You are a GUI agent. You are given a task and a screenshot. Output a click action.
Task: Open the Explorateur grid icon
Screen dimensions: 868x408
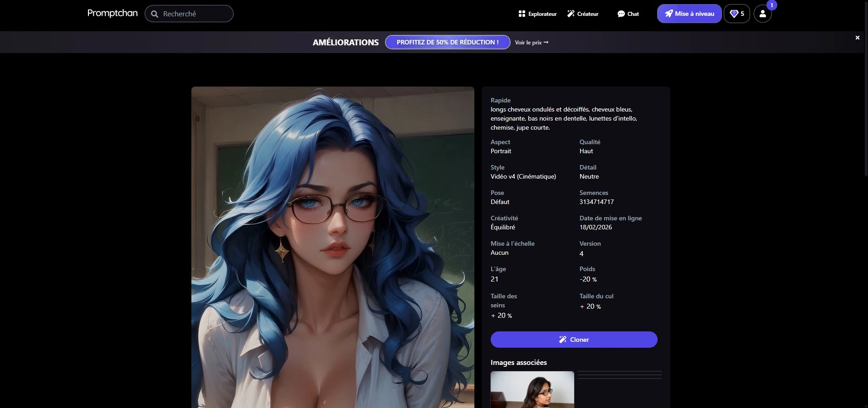(x=522, y=14)
